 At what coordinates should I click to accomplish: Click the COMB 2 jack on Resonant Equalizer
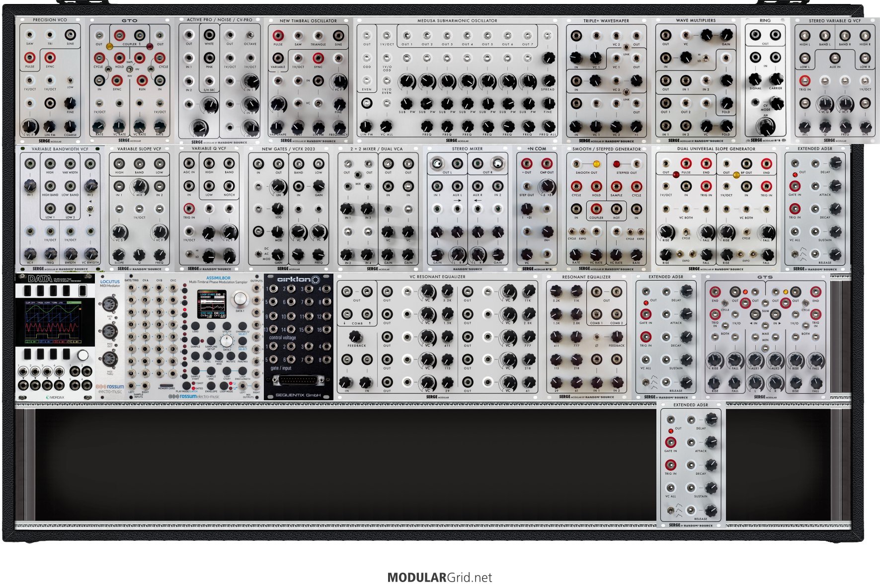tap(616, 314)
